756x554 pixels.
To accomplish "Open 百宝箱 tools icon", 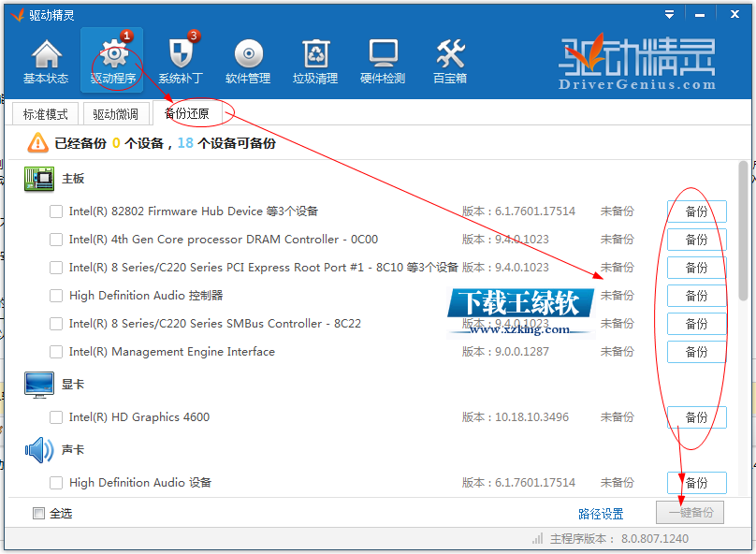I will (450, 53).
